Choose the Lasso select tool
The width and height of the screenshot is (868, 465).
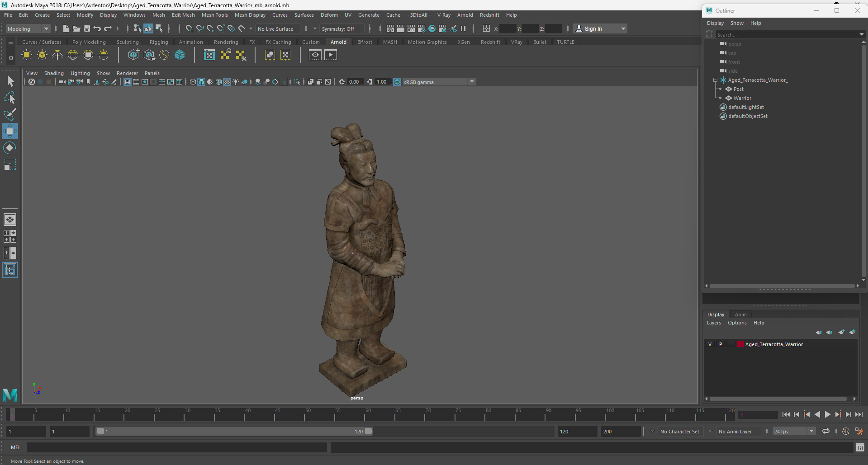click(9, 98)
